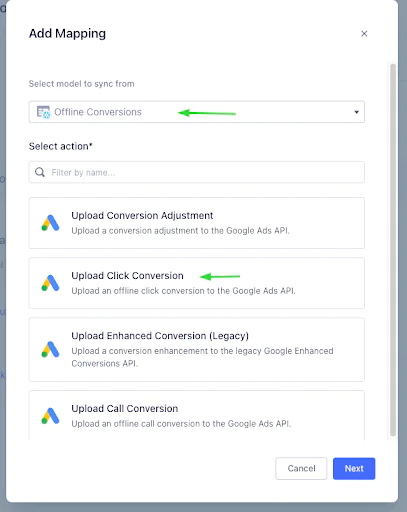
Task: Open the Offline Conversions model dropdown
Action: (197, 112)
